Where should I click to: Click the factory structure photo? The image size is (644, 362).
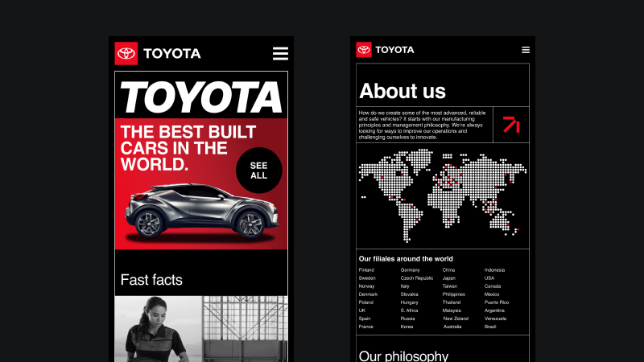pyautogui.click(x=245, y=329)
